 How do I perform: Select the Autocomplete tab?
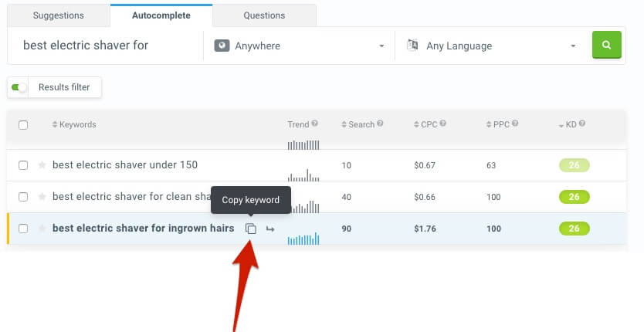click(x=161, y=15)
